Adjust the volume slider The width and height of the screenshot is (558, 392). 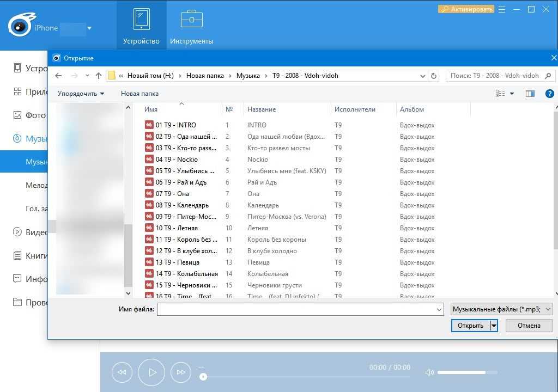467,372
